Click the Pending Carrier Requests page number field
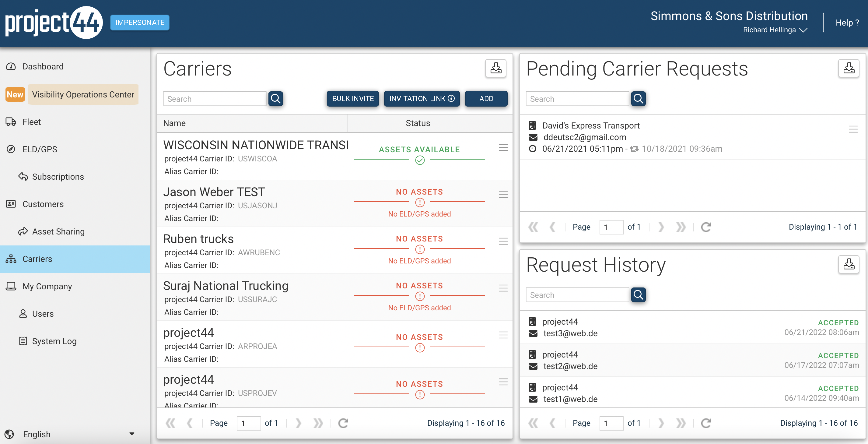The image size is (868, 444). click(611, 227)
